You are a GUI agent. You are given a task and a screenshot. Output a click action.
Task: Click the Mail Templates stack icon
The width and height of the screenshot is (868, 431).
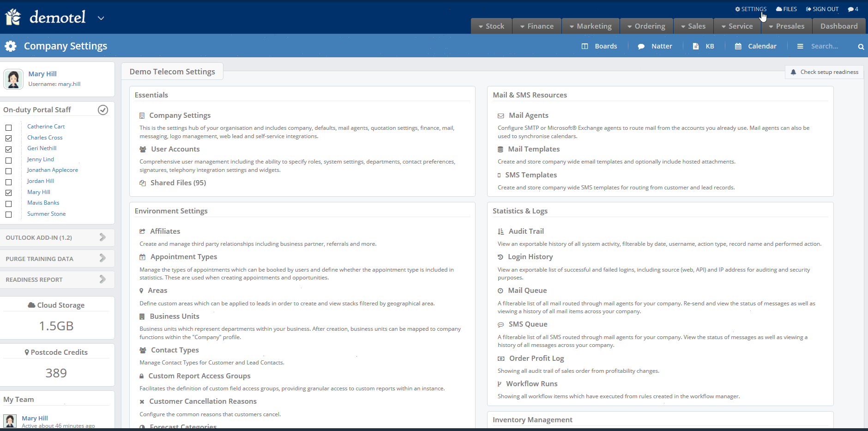pos(500,149)
